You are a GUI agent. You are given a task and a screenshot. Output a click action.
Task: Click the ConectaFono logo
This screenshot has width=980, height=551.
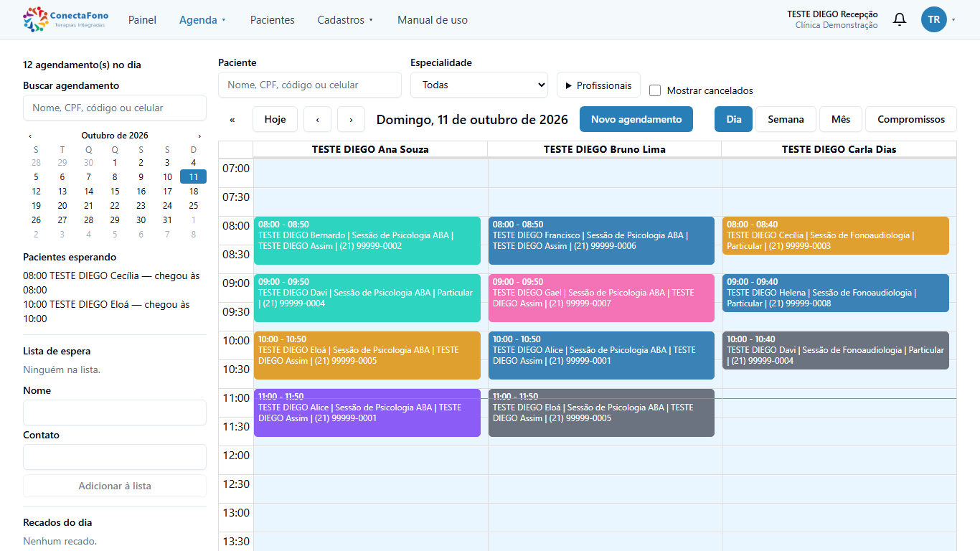click(66, 19)
